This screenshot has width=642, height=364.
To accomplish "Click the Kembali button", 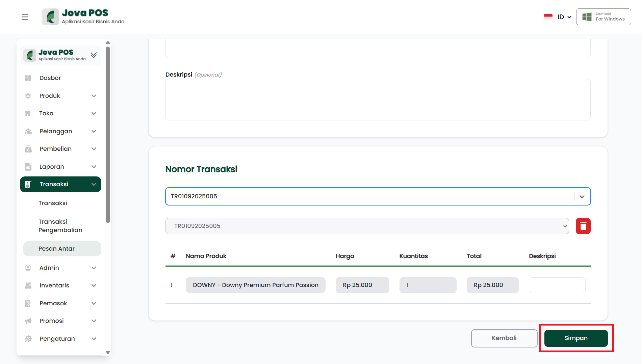I will pyautogui.click(x=504, y=338).
